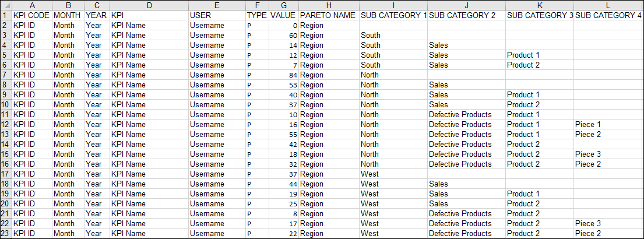Select row 12 header

6,124
